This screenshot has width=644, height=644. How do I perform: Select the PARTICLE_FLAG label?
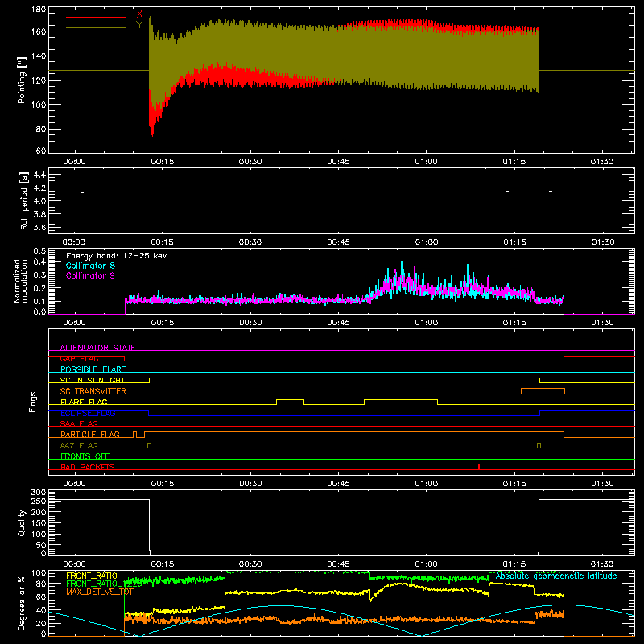click(90, 434)
